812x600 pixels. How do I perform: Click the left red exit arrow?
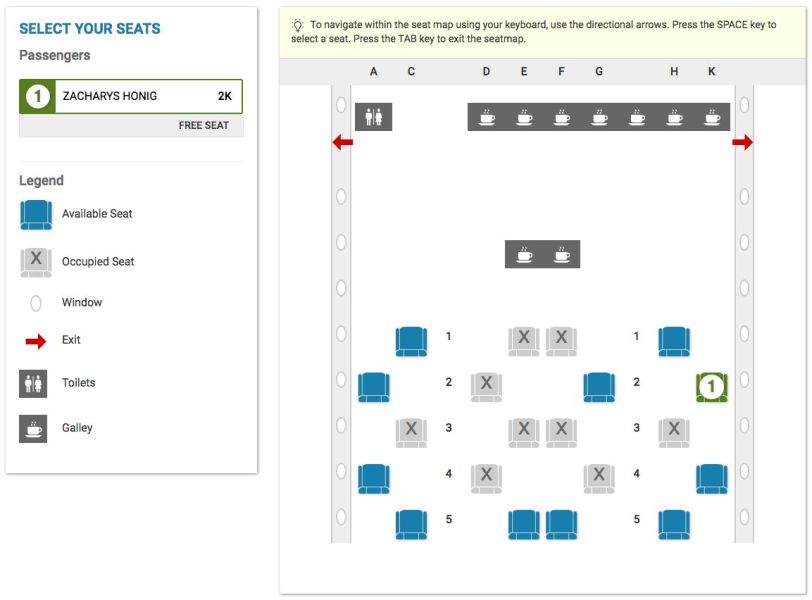(x=342, y=142)
